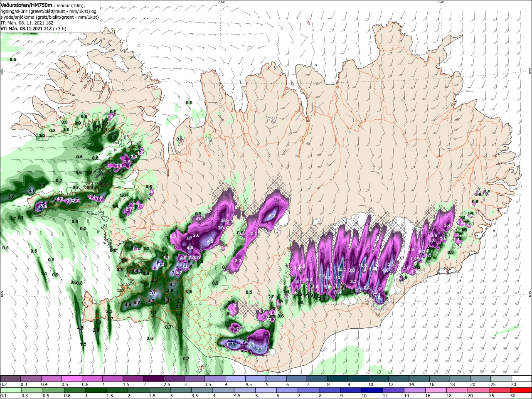This screenshot has width=532, height=399.
Task: Click the 4.4 rain value in the southwest
Action: coord(128,305)
